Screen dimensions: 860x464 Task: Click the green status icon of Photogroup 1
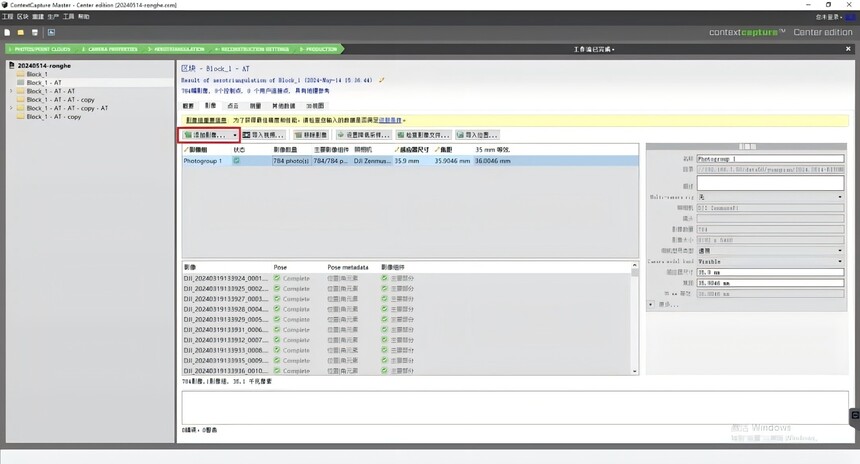[x=236, y=161]
